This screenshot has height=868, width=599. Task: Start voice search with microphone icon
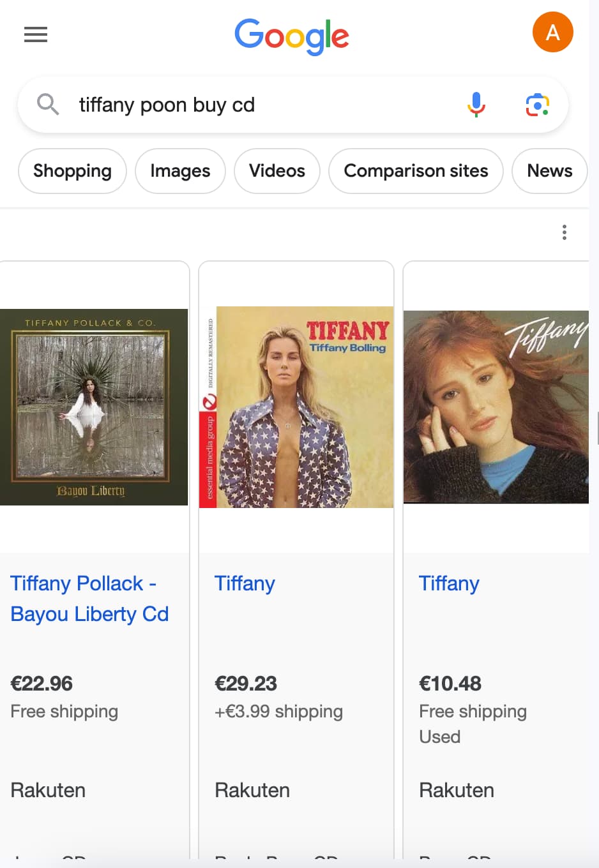point(476,104)
